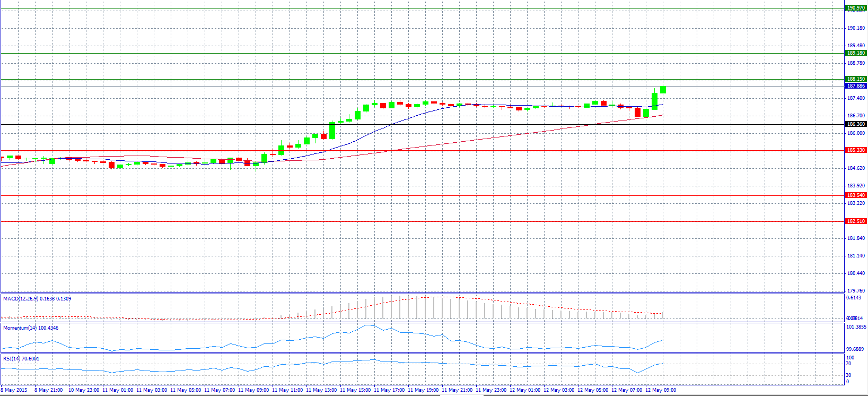Click the time label 12 May 07:00
This screenshot has height=396, width=868.
click(x=626, y=390)
